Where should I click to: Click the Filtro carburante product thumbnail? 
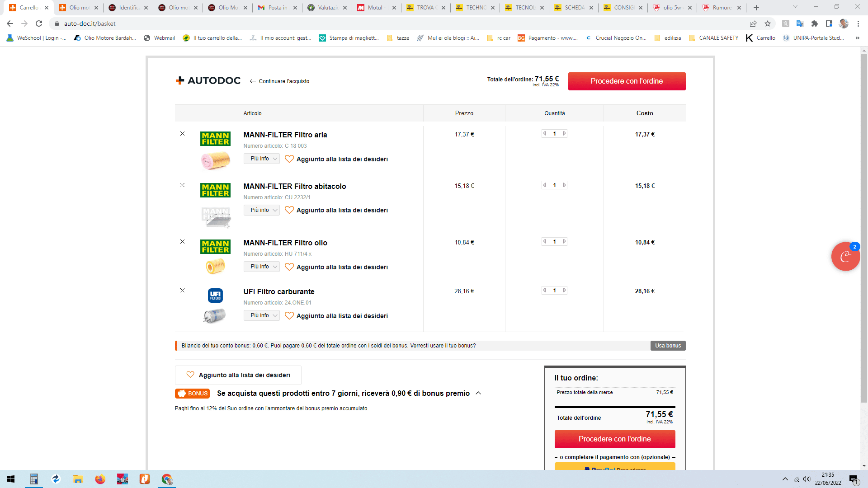tap(215, 315)
